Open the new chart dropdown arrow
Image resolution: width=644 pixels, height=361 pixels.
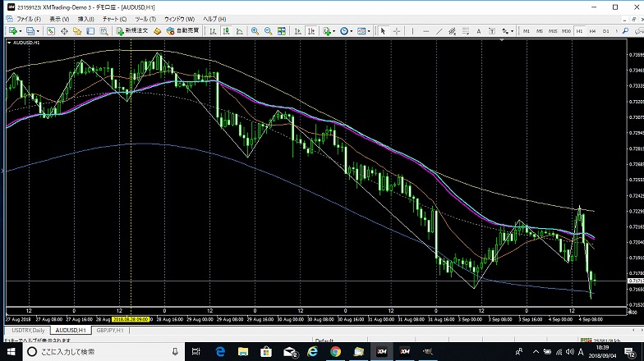pos(21,30)
